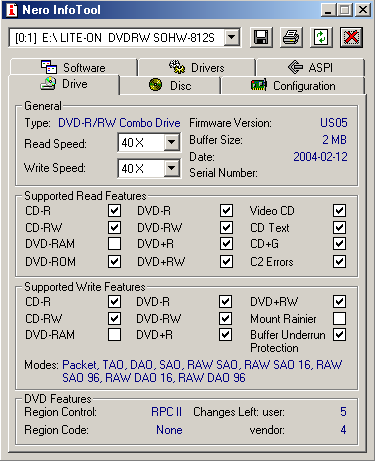Click the user changes left '5' value

[343, 412]
